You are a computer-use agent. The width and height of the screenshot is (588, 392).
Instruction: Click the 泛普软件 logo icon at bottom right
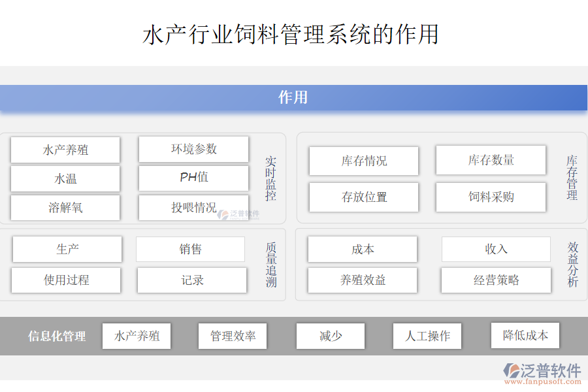(510, 370)
